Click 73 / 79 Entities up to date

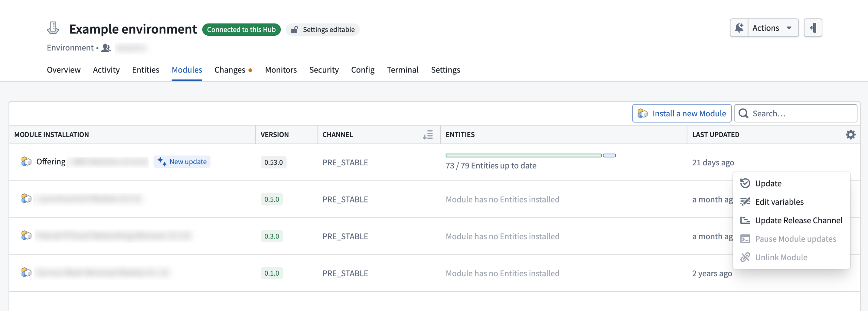tap(491, 166)
